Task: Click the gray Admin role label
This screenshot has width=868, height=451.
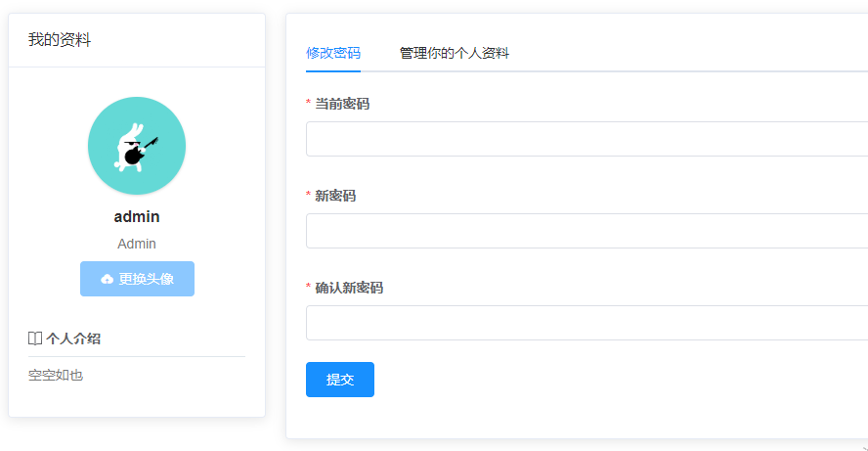Action: 137,244
